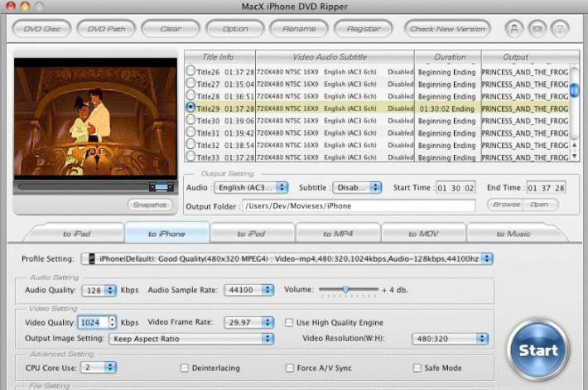The image size is (588, 390).
Task: Click the DVD Disc button
Action: point(41,29)
